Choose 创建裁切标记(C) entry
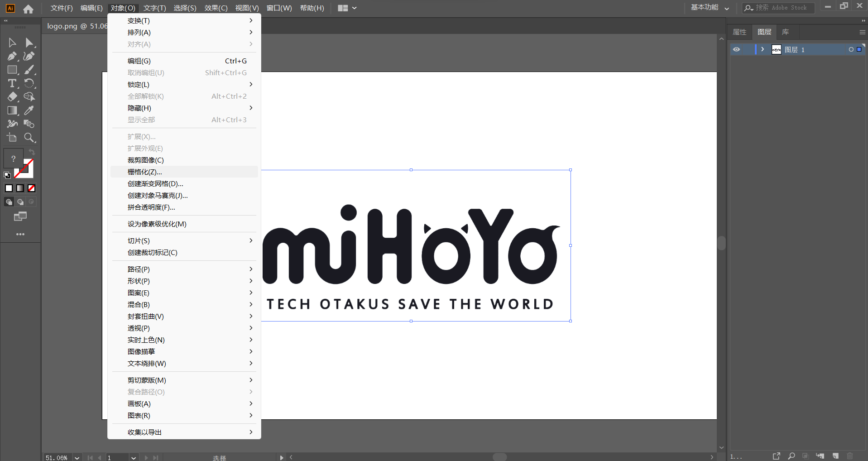 point(184,253)
